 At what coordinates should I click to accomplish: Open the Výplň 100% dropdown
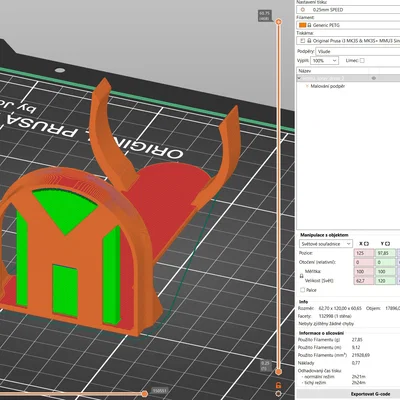coord(324,61)
